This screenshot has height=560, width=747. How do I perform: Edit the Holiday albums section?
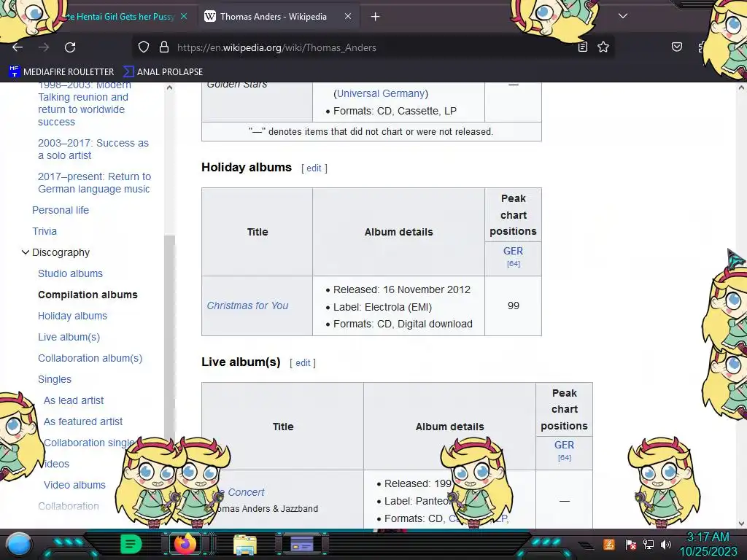tap(314, 168)
